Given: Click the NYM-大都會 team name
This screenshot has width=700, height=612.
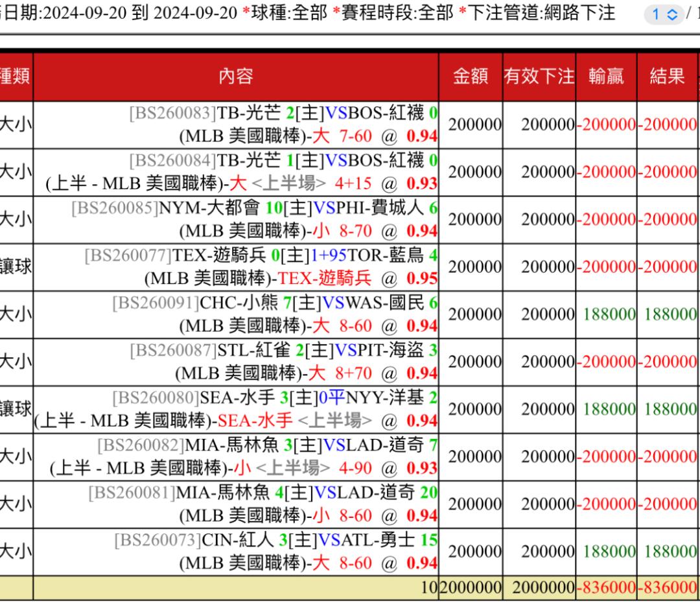Looking at the screenshot, I should click(x=209, y=208).
